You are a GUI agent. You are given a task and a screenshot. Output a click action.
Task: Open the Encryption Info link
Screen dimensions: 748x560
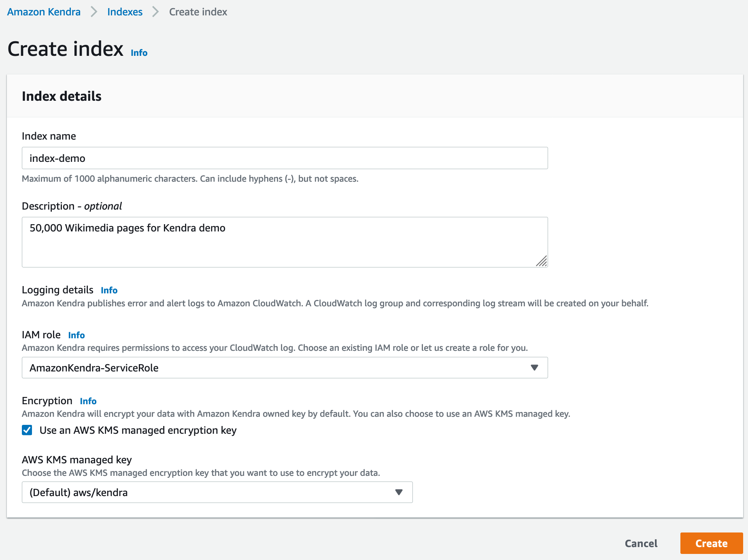(x=88, y=401)
